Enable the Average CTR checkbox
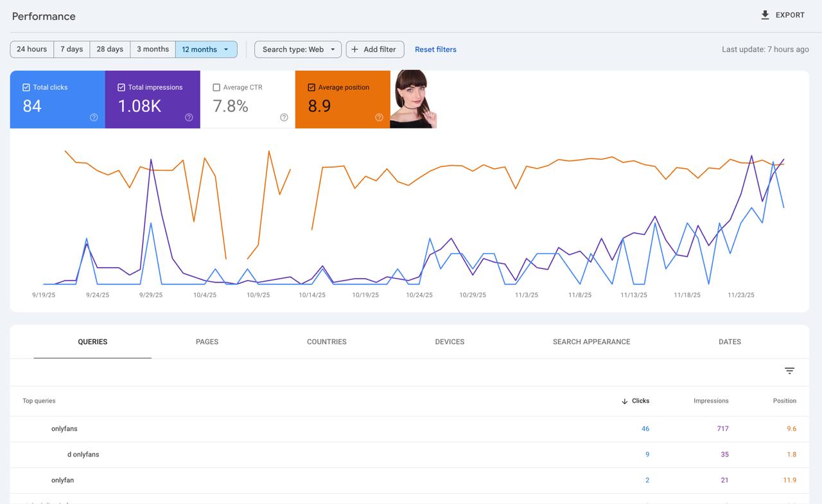This screenshot has width=822, height=504. pyautogui.click(x=216, y=87)
